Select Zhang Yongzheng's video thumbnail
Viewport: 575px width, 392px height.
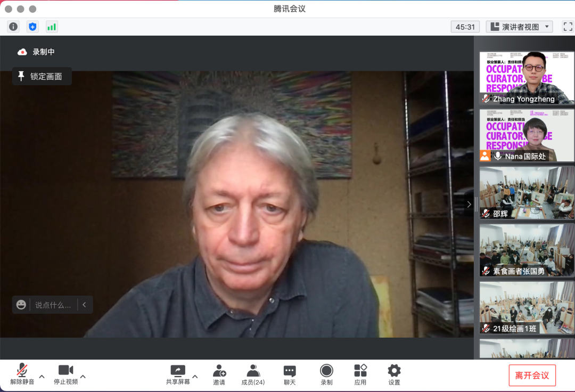coord(527,78)
